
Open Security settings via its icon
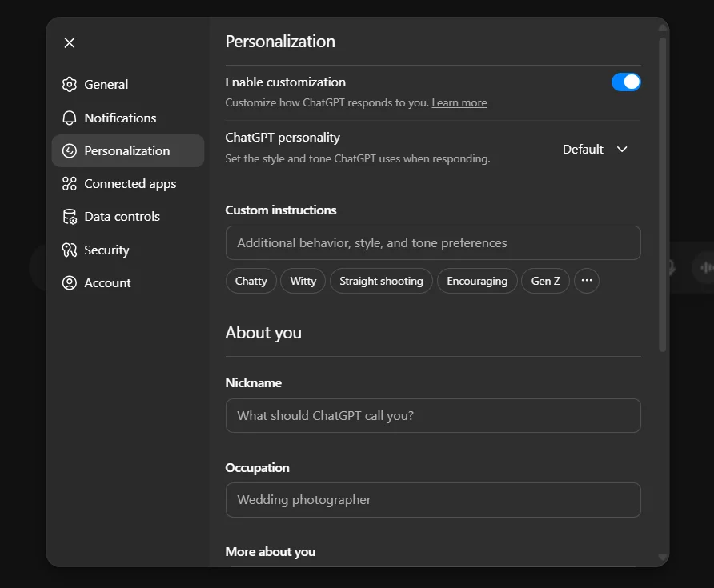(69, 250)
